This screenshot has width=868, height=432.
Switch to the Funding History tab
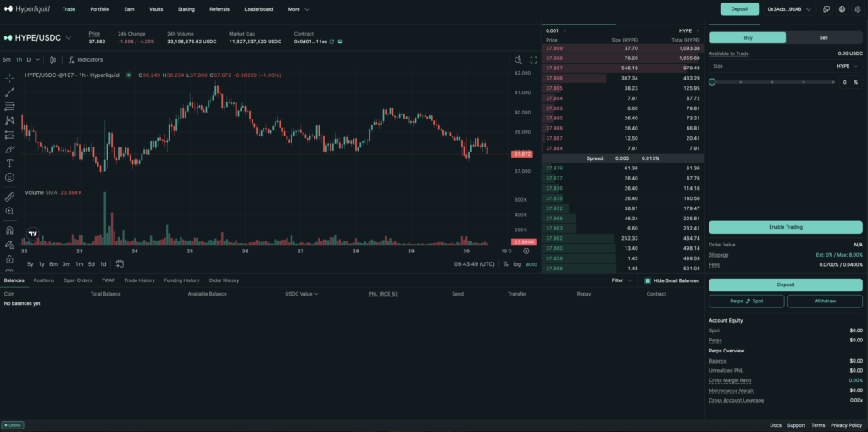181,280
